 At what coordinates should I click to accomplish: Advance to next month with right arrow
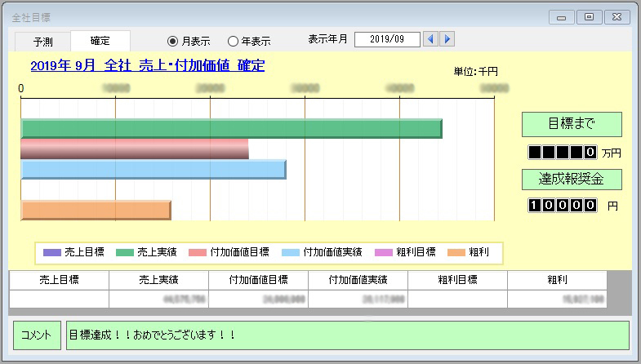click(447, 39)
